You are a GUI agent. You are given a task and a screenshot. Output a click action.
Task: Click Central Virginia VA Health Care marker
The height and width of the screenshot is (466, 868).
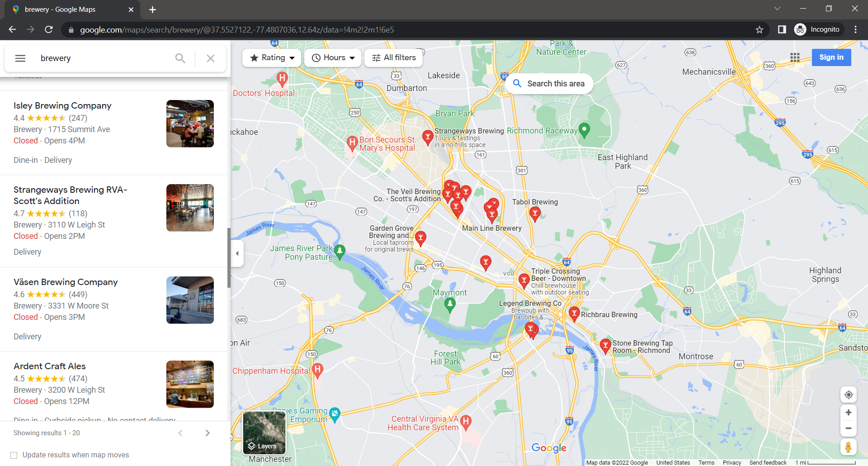pyautogui.click(x=466, y=422)
